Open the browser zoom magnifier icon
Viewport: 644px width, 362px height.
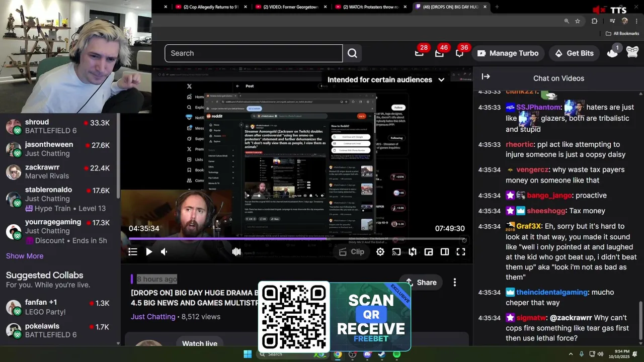click(567, 21)
